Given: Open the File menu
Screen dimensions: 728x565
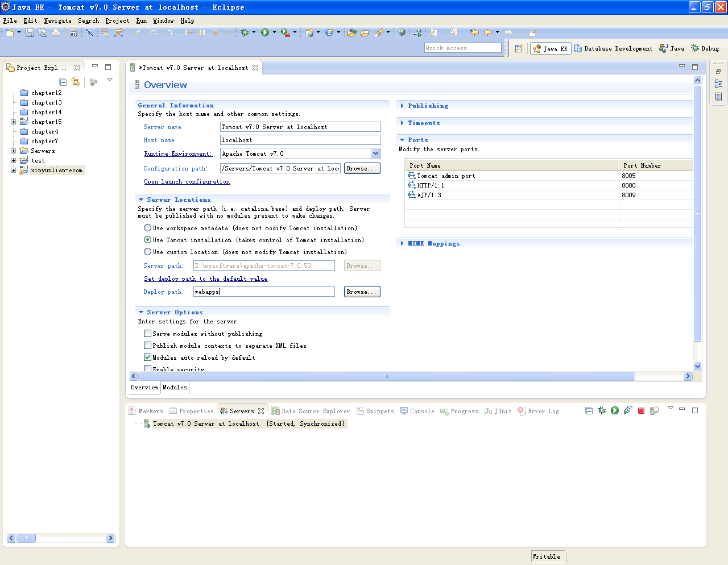Looking at the screenshot, I should [x=10, y=20].
